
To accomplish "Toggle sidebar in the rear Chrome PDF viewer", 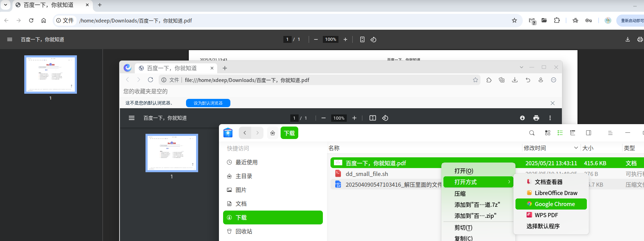I will (x=10, y=39).
